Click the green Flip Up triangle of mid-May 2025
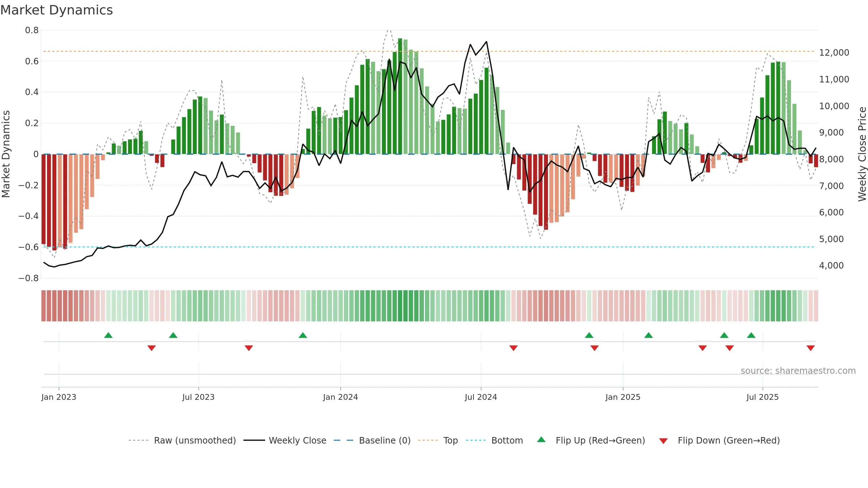This screenshot has height=488, width=868. [x=724, y=335]
